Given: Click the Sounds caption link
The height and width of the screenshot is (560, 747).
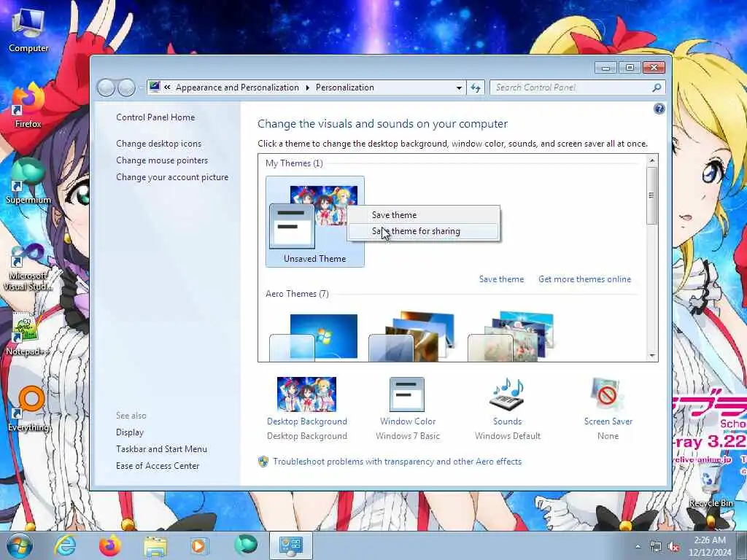Looking at the screenshot, I should coord(508,421).
